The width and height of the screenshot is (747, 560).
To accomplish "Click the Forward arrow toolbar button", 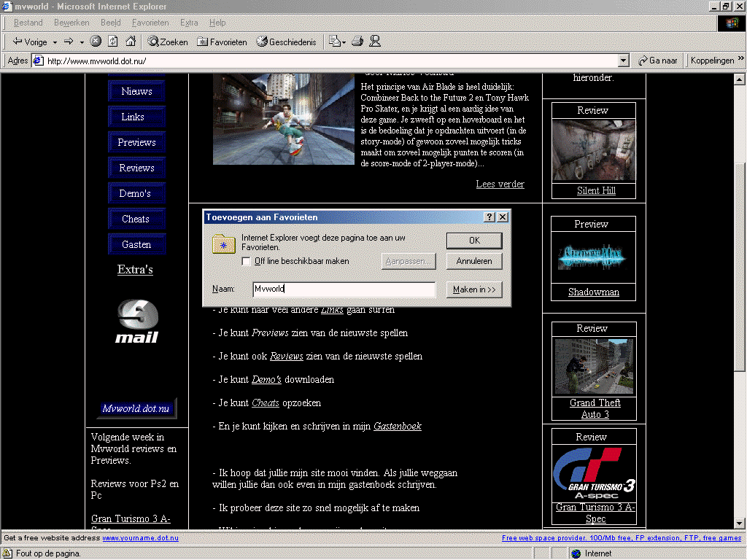I will click(69, 42).
